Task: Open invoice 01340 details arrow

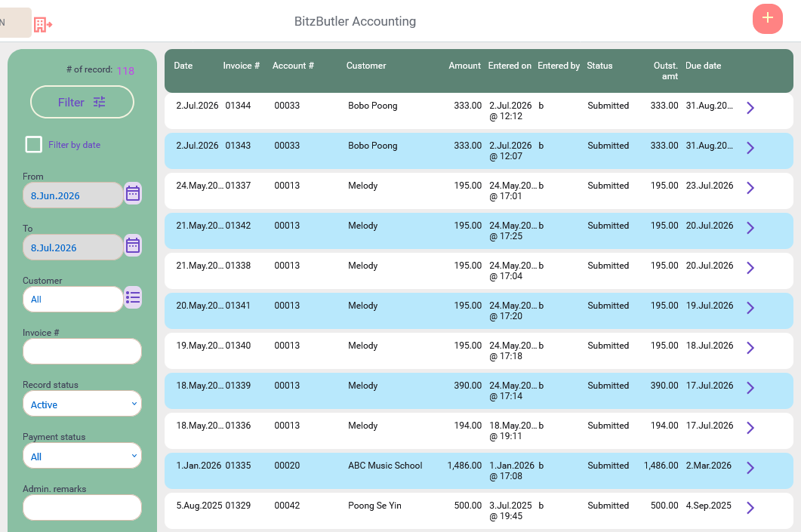Action: (750, 348)
